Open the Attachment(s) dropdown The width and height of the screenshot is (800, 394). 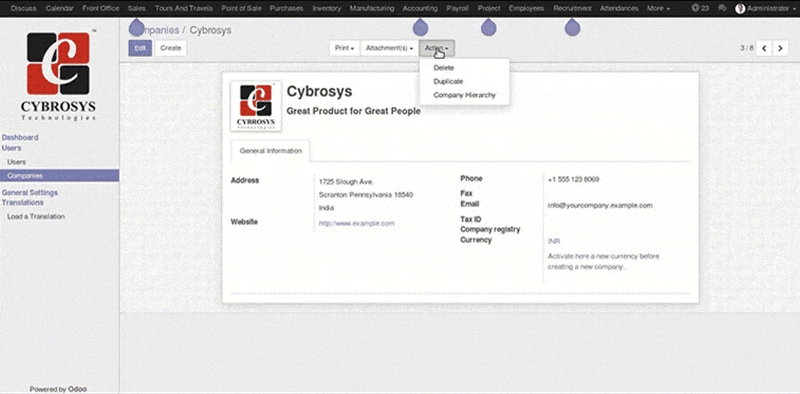[389, 48]
